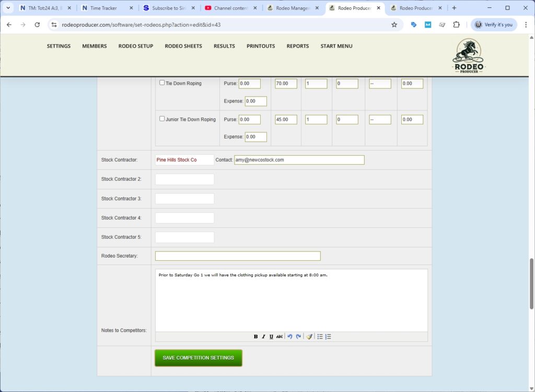Apply strikethrough formatting in notes editor
The width and height of the screenshot is (535, 392).
(280, 337)
